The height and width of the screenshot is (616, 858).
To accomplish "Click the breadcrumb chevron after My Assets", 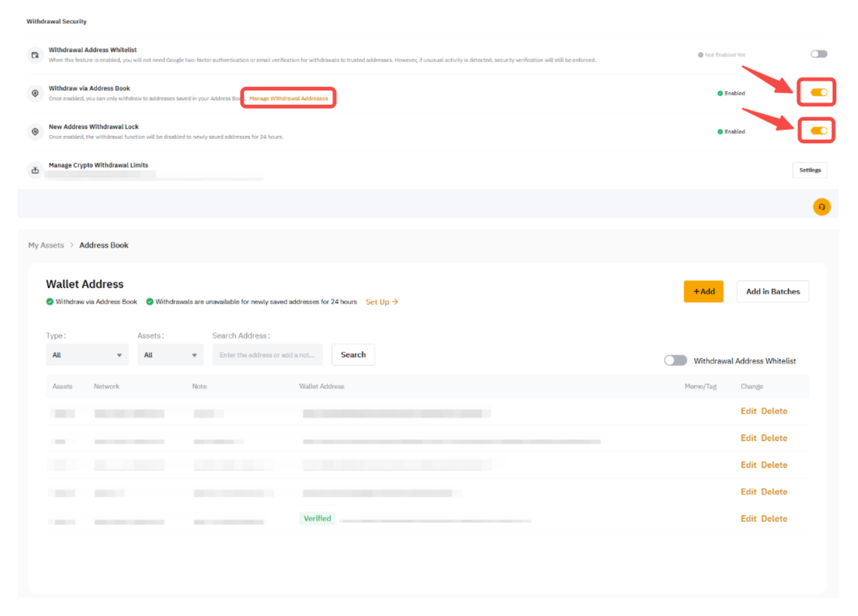I will (71, 245).
